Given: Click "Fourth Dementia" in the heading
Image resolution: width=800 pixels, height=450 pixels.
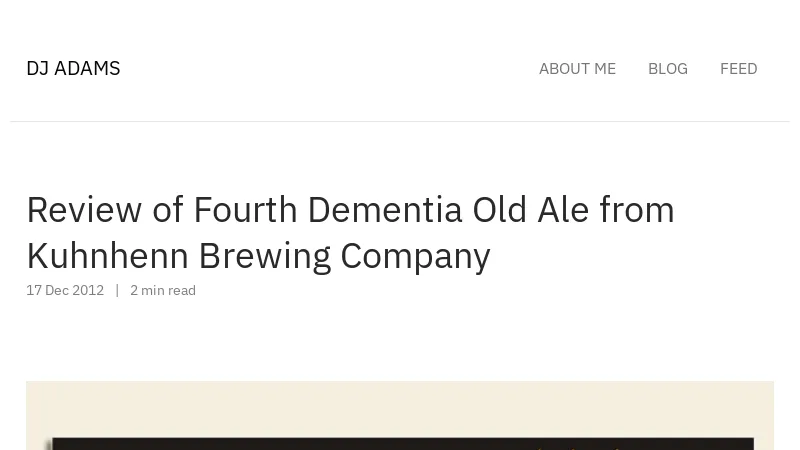Looking at the screenshot, I should coord(328,210).
